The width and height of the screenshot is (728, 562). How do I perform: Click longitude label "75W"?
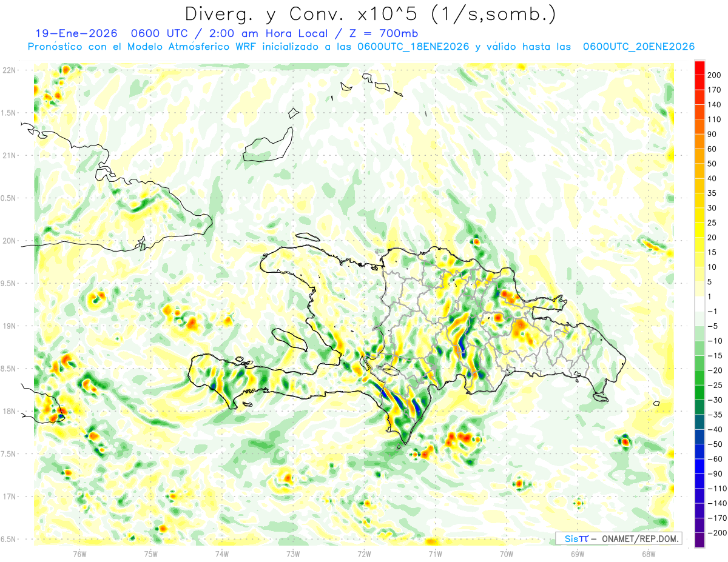tap(151, 554)
